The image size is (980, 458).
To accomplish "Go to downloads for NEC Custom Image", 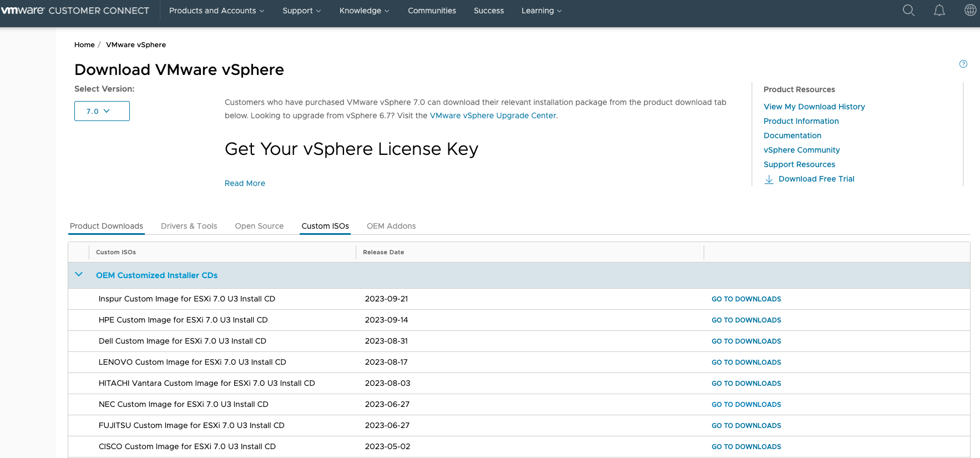I will 746,404.
